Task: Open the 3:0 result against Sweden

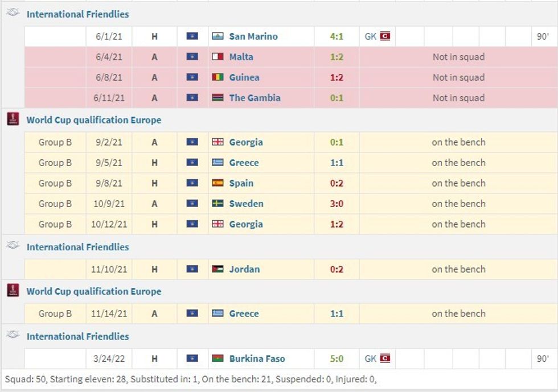Action: [x=337, y=204]
